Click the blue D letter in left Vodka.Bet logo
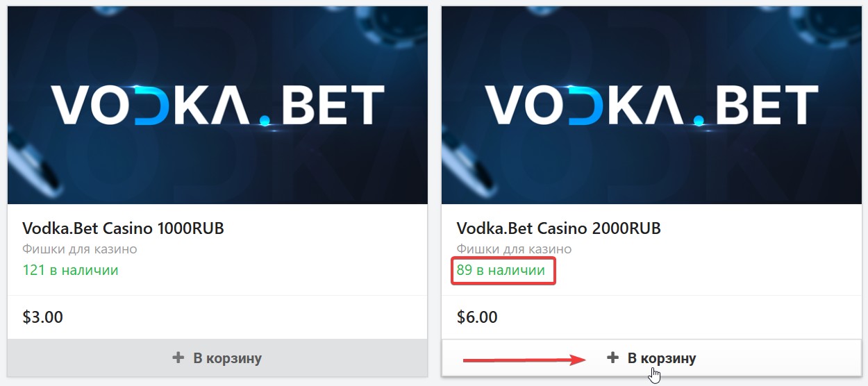The image size is (868, 386). [x=151, y=106]
